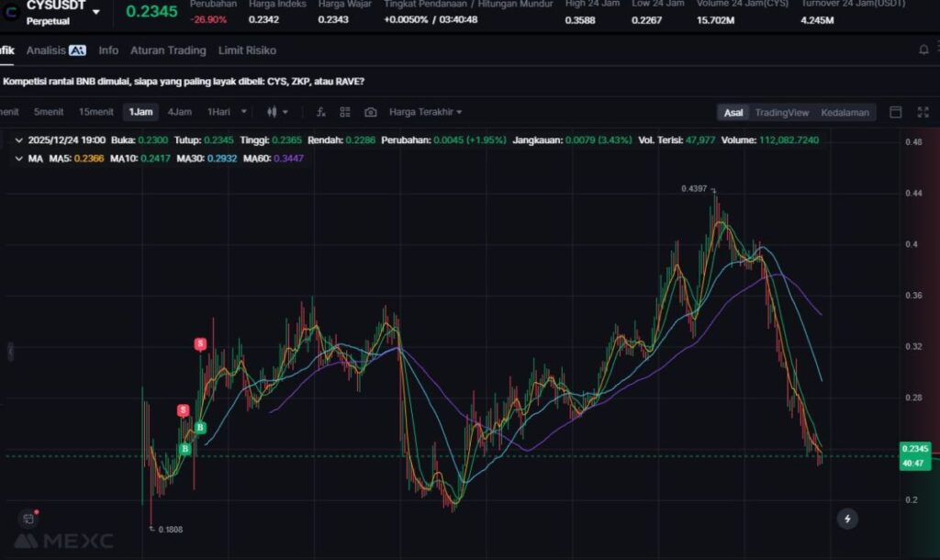This screenshot has width=940, height=560.
Task: Click the candlestick chart type icon
Action: pos(273,112)
